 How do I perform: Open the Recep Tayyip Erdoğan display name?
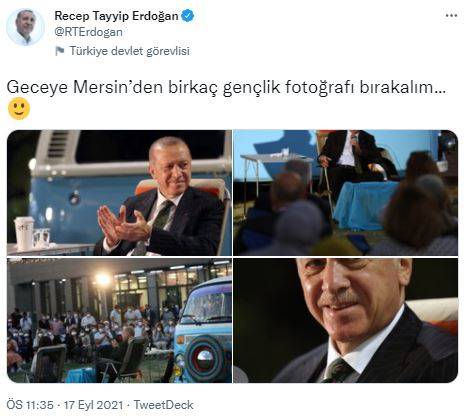[x=116, y=16]
